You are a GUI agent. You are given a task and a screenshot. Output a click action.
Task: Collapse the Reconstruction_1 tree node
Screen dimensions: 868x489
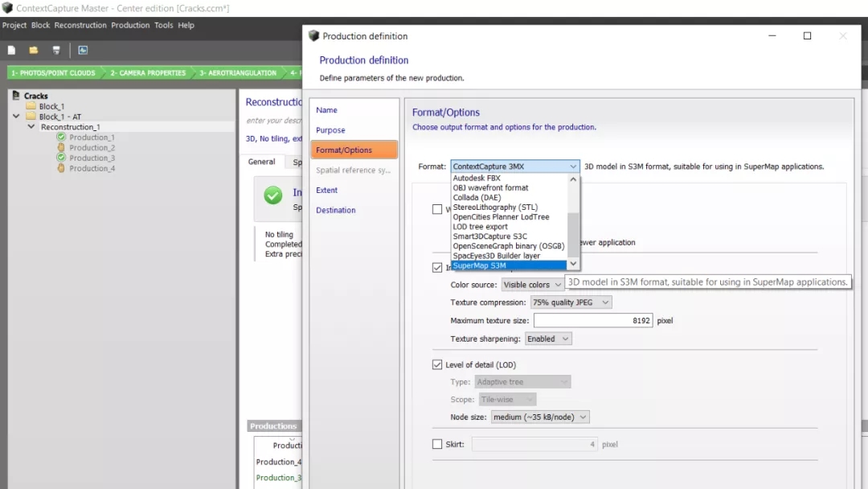[31, 127]
